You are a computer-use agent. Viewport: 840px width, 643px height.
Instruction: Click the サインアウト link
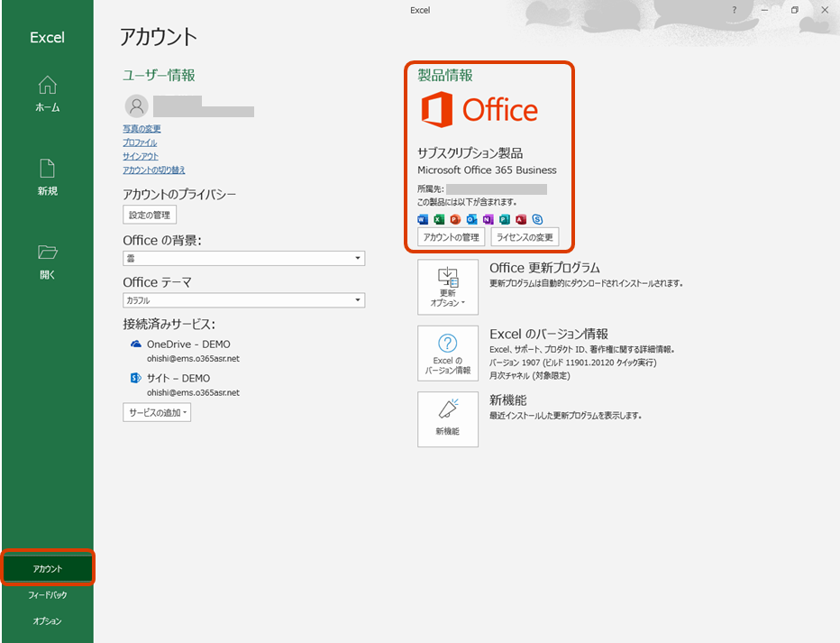[x=140, y=156]
